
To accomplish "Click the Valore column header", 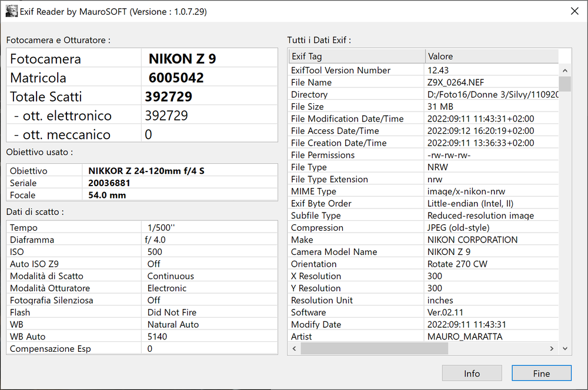I will pos(492,56).
